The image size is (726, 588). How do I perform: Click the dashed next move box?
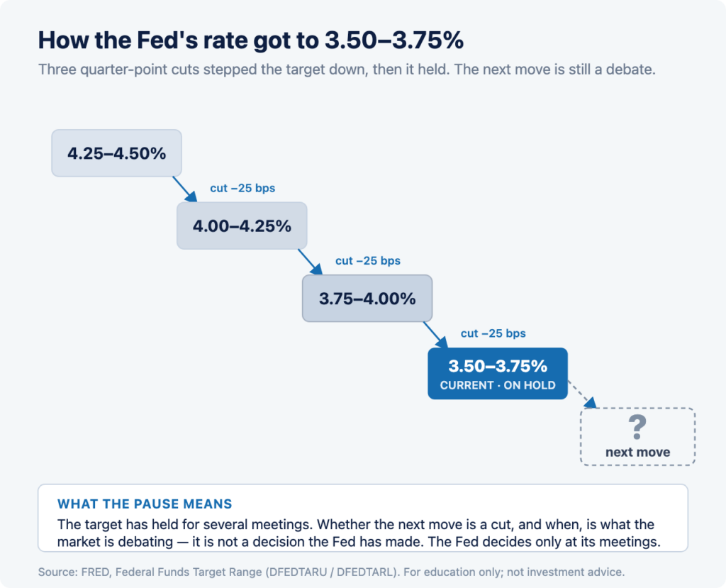point(637,436)
